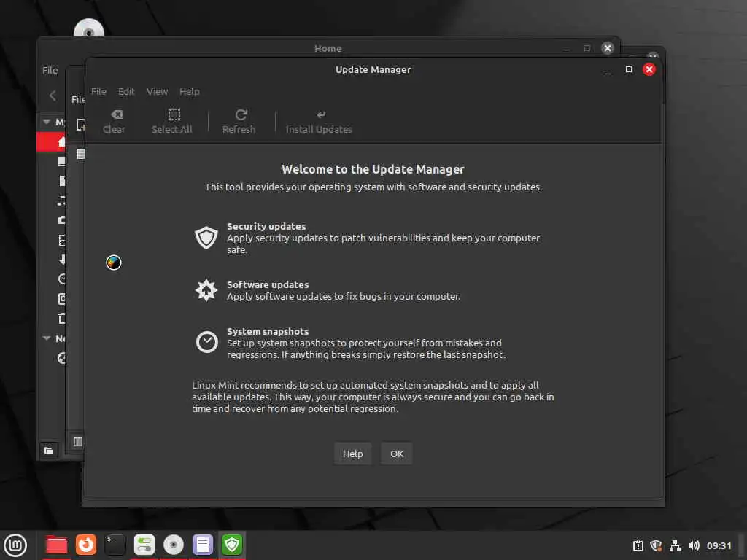Screen dimensions: 747x560
Task: Click "Welcome to the Update Manager" title
Action: [x=373, y=169]
